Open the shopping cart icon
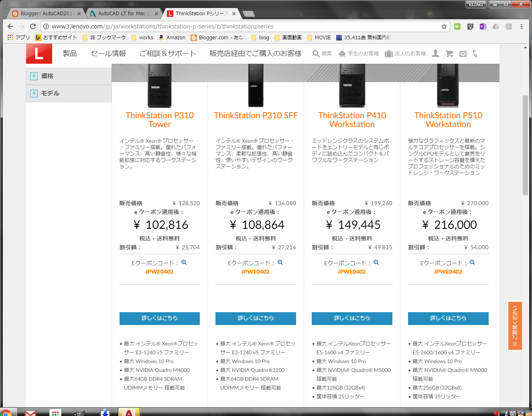 click(x=449, y=54)
